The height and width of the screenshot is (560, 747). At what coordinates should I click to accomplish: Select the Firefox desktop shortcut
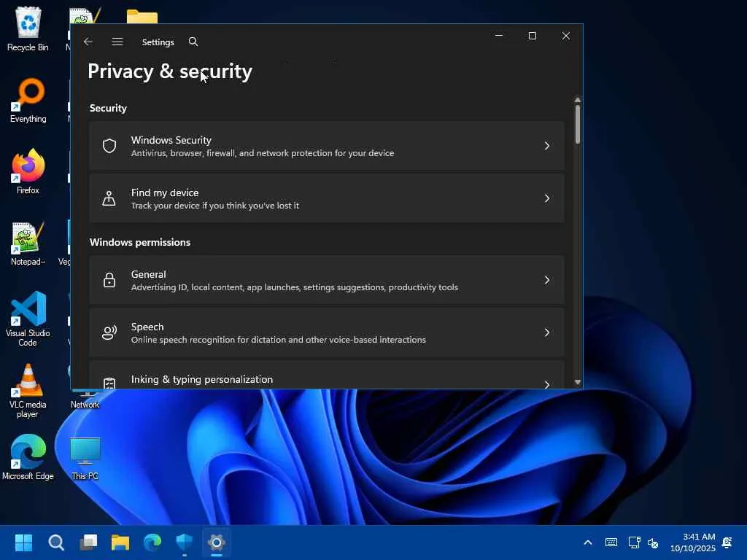tap(28, 172)
